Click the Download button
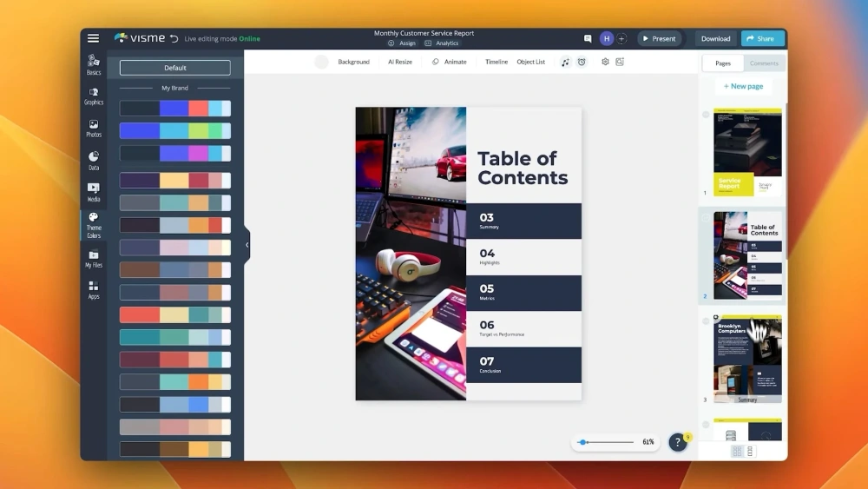This screenshot has height=489, width=868. tap(715, 38)
